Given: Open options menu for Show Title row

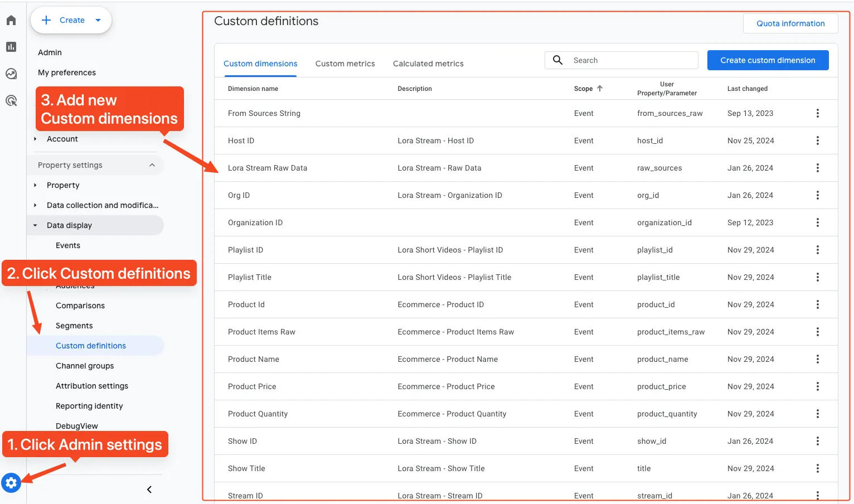Looking at the screenshot, I should 818,468.
